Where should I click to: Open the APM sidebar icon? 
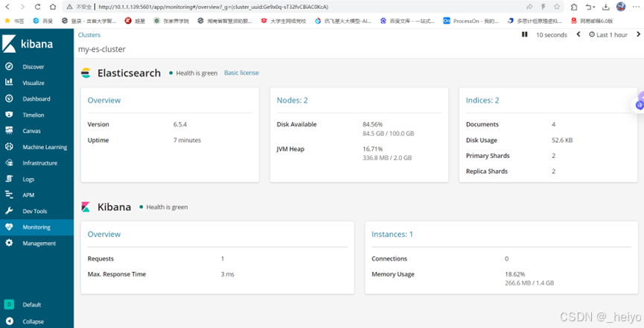pyautogui.click(x=9, y=195)
